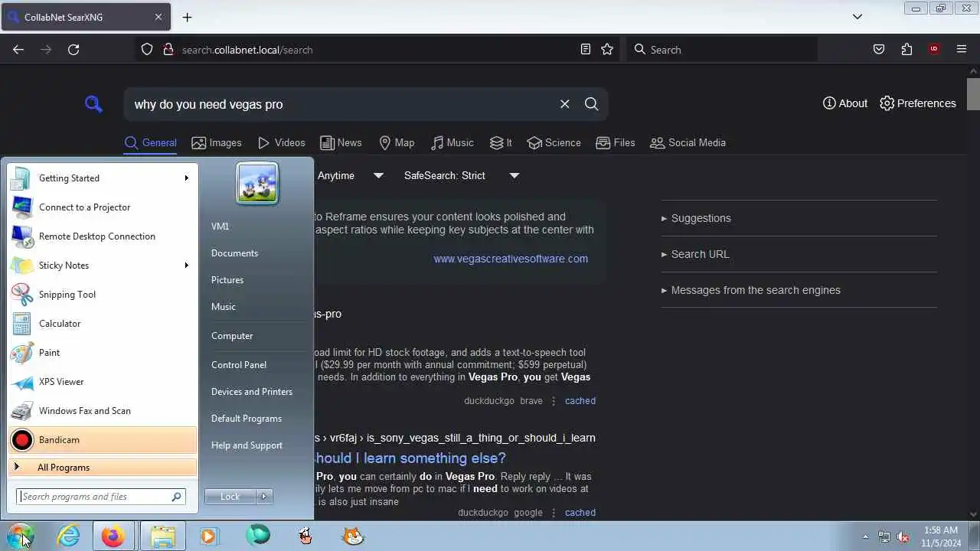The width and height of the screenshot is (980, 551).
Task: Open Getting Started in Start menu
Action: point(102,178)
